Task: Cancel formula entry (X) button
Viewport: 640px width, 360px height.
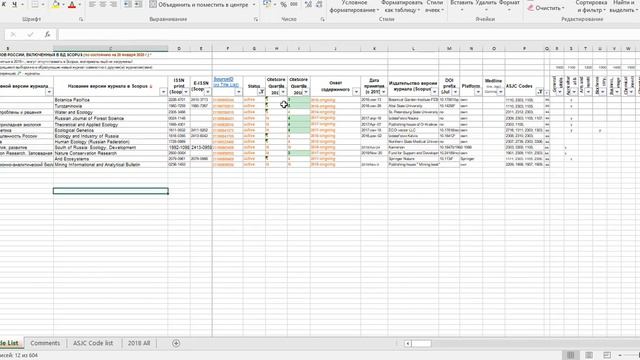Action: click(x=13, y=35)
